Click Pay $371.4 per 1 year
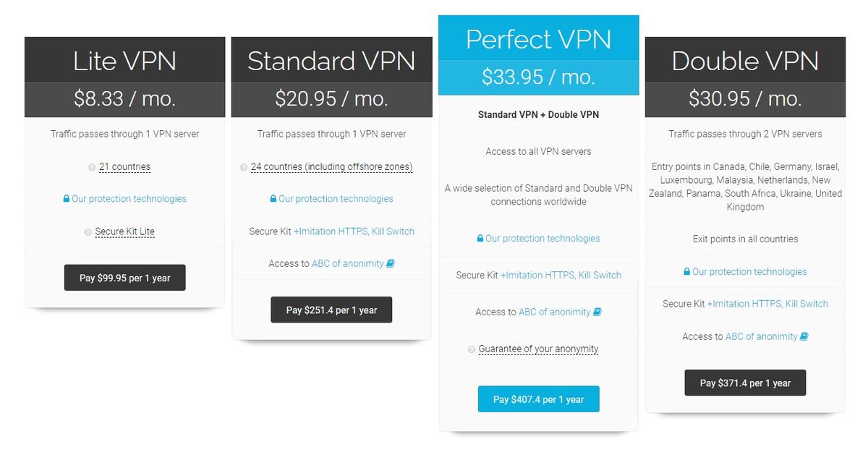 pyautogui.click(x=745, y=383)
